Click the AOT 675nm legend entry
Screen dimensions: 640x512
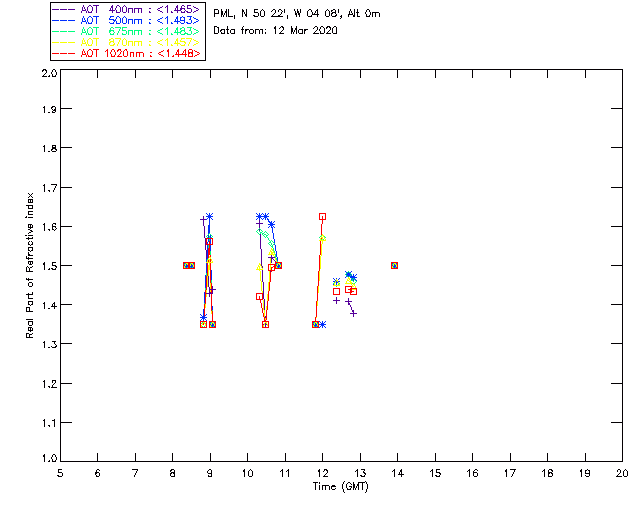[126, 31]
